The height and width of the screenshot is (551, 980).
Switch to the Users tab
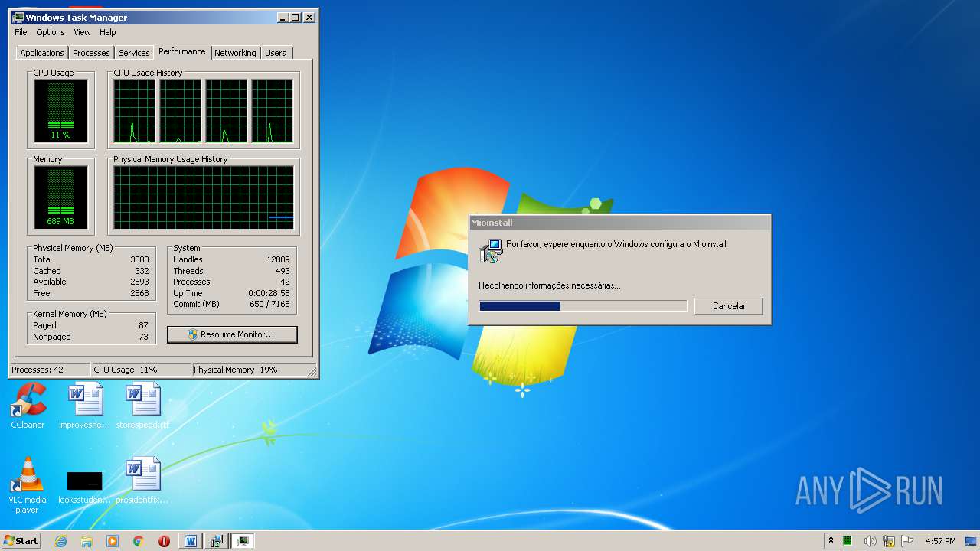pyautogui.click(x=276, y=53)
